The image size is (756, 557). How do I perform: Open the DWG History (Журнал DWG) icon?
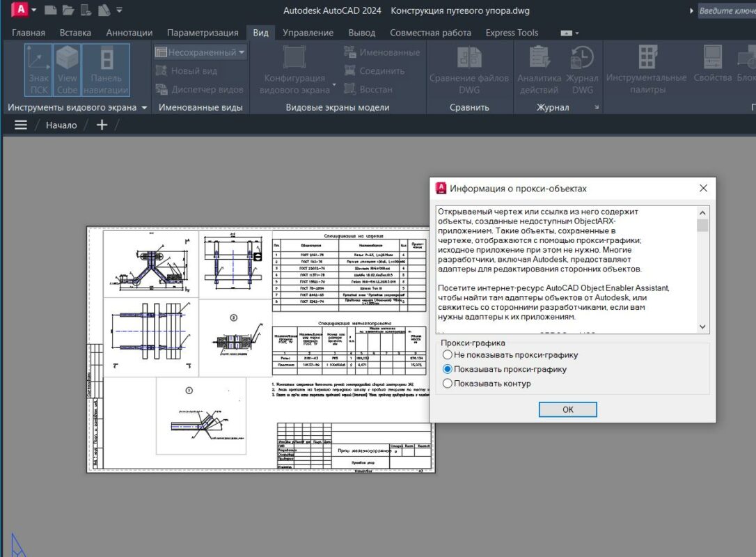[x=582, y=70]
